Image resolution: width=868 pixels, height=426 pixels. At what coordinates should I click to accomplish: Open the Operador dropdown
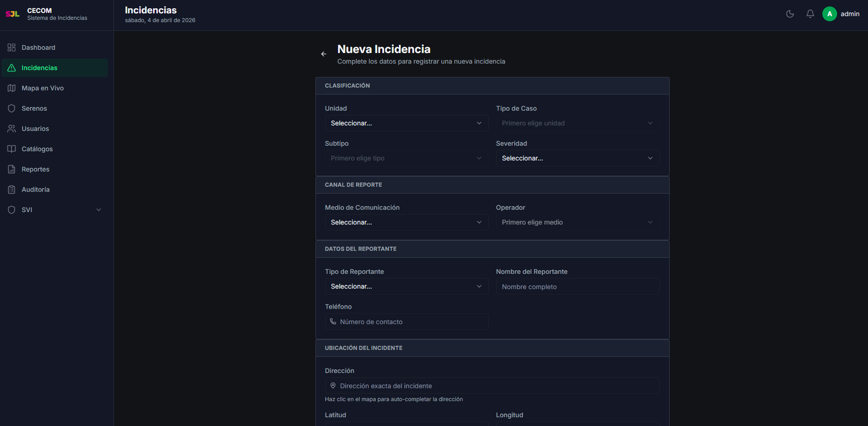point(578,222)
